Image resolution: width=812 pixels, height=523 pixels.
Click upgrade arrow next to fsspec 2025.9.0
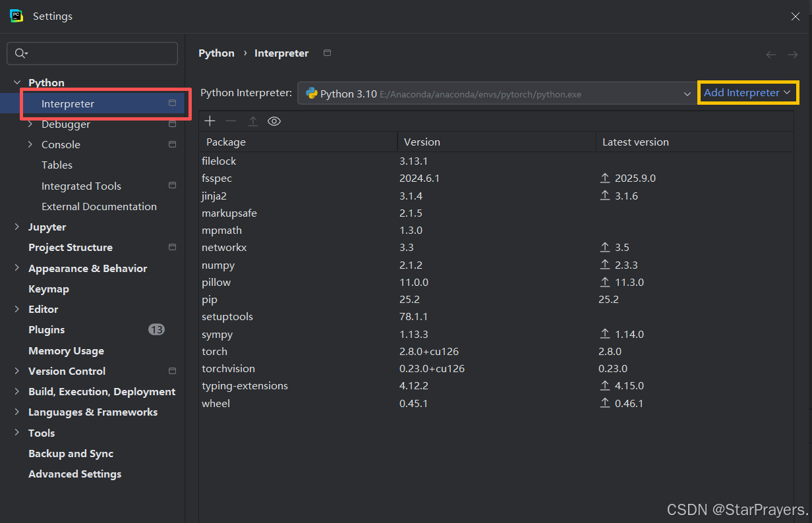pos(605,179)
